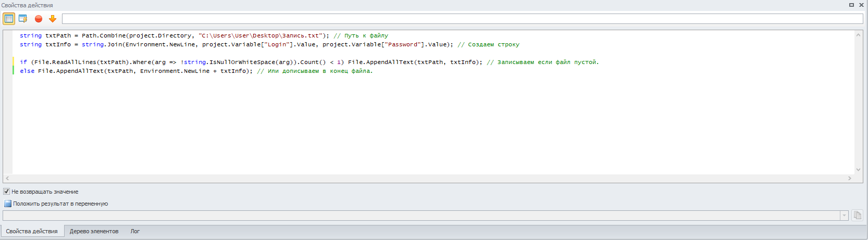Click the blue icon beside Положить результат в переменную
The width and height of the screenshot is (868, 240).
coord(7,204)
